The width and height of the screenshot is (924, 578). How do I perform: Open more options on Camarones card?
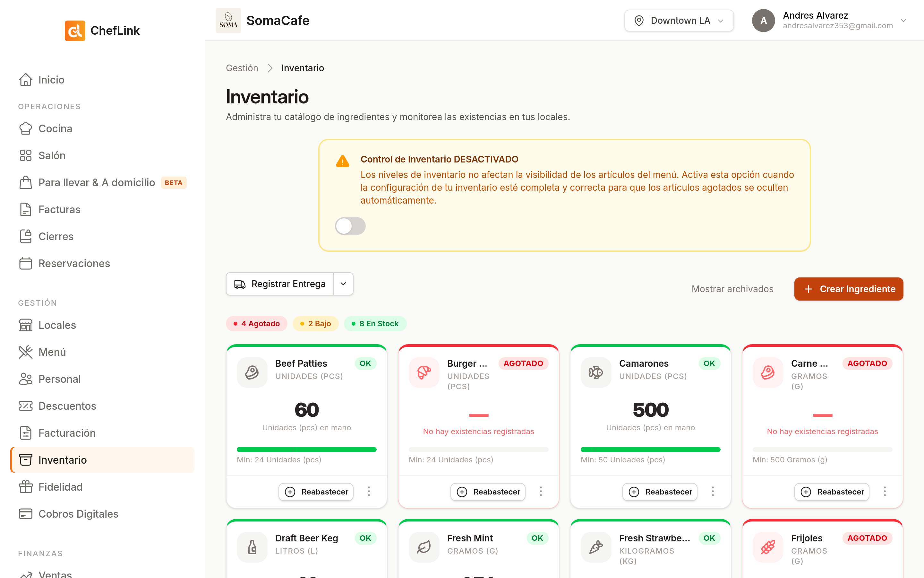coord(713,492)
